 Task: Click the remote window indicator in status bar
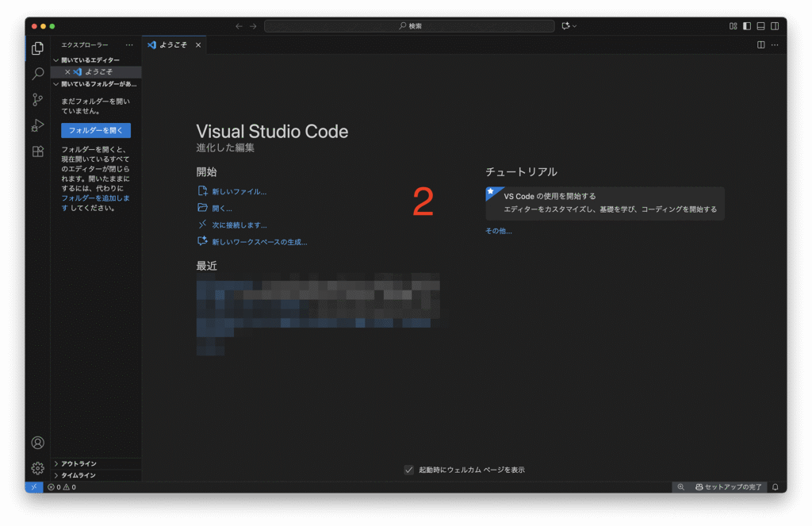(34, 487)
